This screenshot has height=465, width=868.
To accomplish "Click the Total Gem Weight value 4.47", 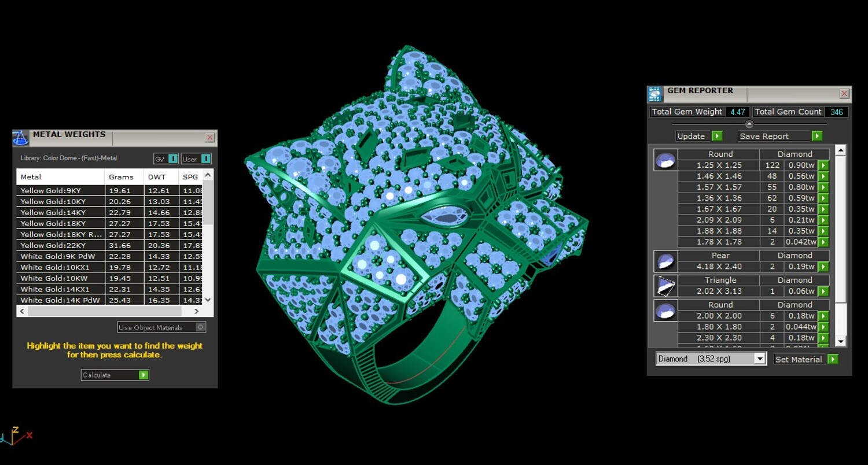I will (x=738, y=112).
